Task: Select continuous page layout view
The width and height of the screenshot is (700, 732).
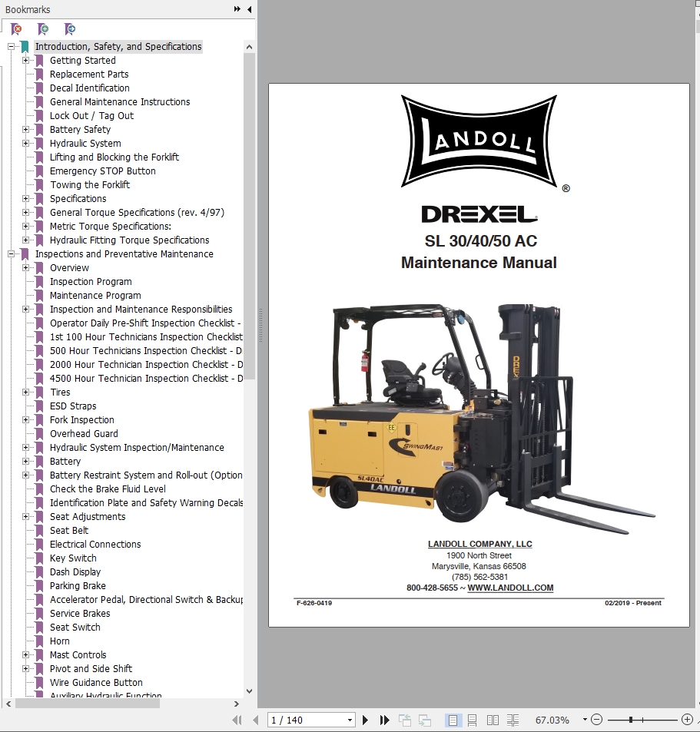Action: tap(472, 720)
